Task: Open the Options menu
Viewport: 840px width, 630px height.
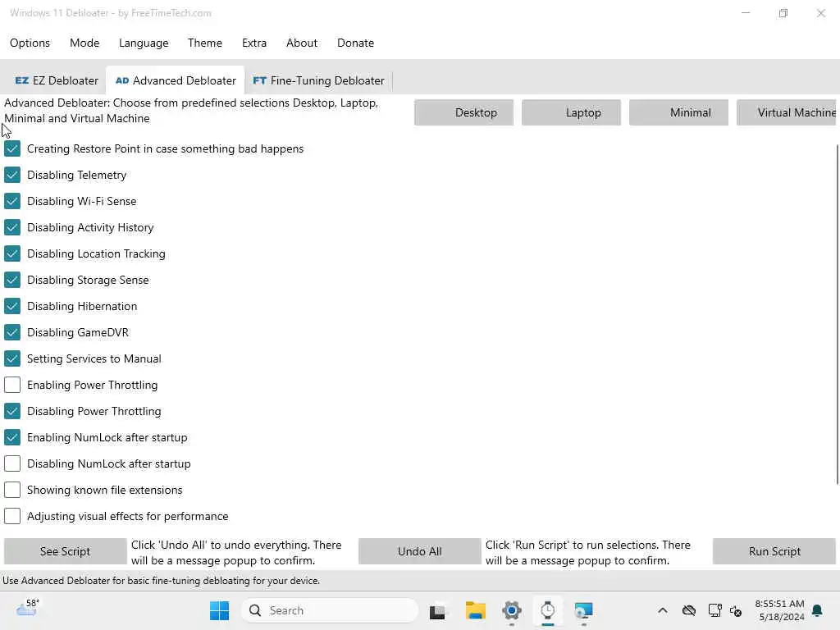Action: [x=30, y=43]
